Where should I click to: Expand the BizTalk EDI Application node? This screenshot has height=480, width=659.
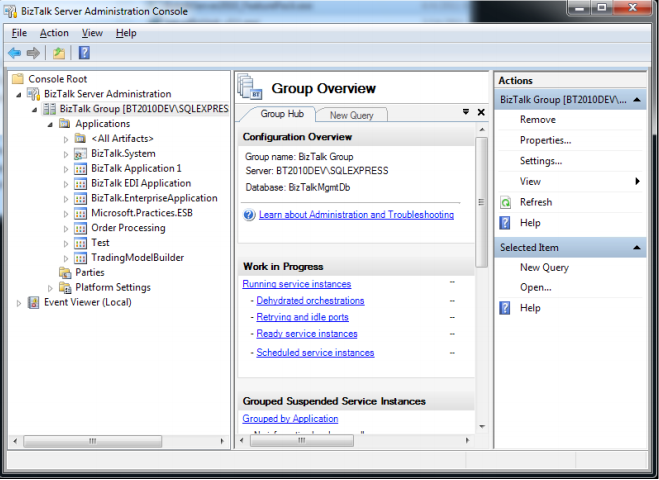(x=66, y=184)
